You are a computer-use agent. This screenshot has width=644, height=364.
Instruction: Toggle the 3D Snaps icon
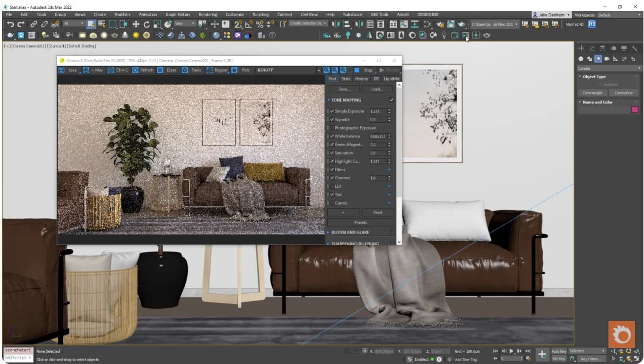tap(238, 24)
